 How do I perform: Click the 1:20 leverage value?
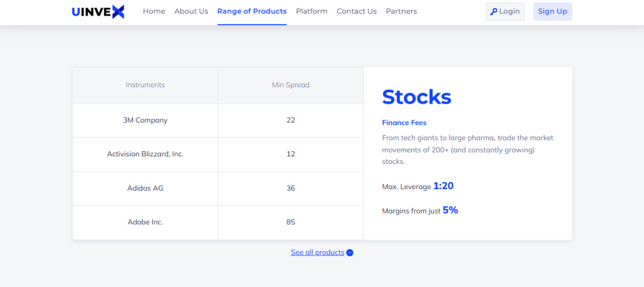click(443, 186)
